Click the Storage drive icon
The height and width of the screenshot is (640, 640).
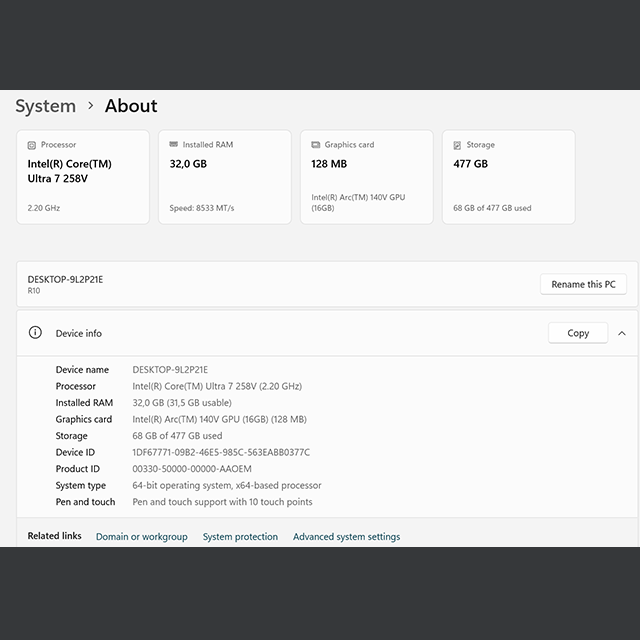(457, 145)
